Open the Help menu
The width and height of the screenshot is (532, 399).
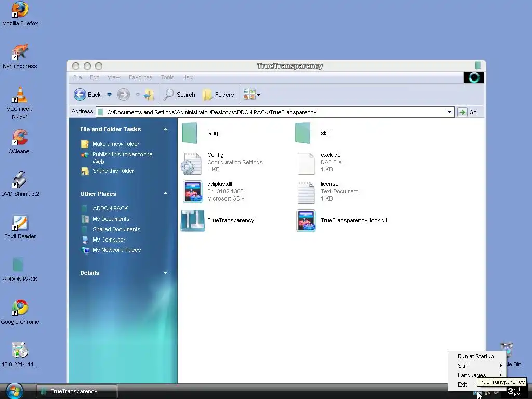click(x=188, y=77)
